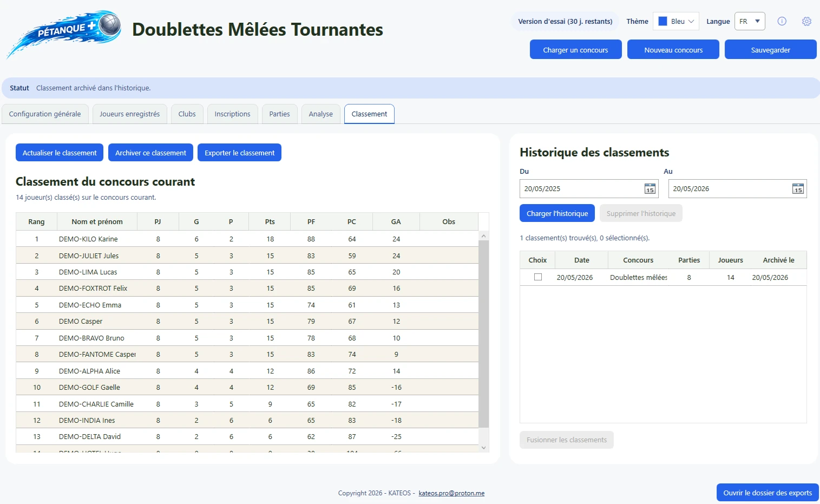Viewport: 820px width, 504px height.
Task: Select row DEMO-KILO Karine
Action: [x=247, y=239]
